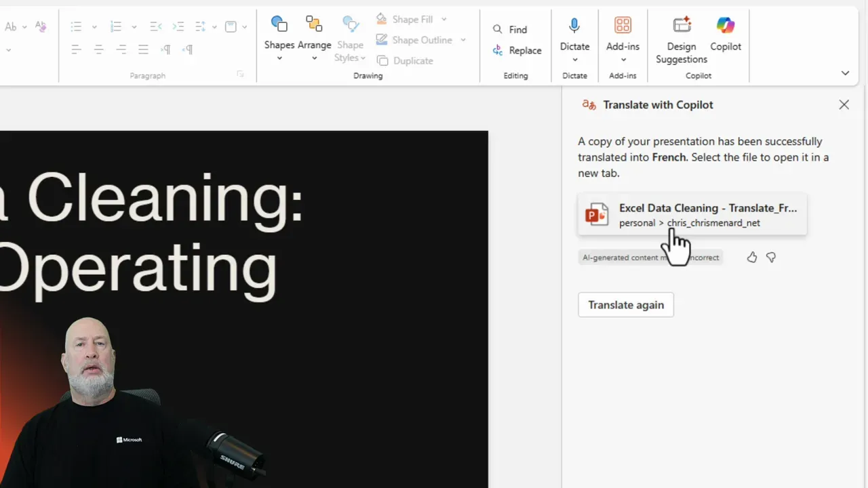Viewport: 868px width, 488px height.
Task: Expand the Shape Fill dropdown arrow
Action: (443, 19)
